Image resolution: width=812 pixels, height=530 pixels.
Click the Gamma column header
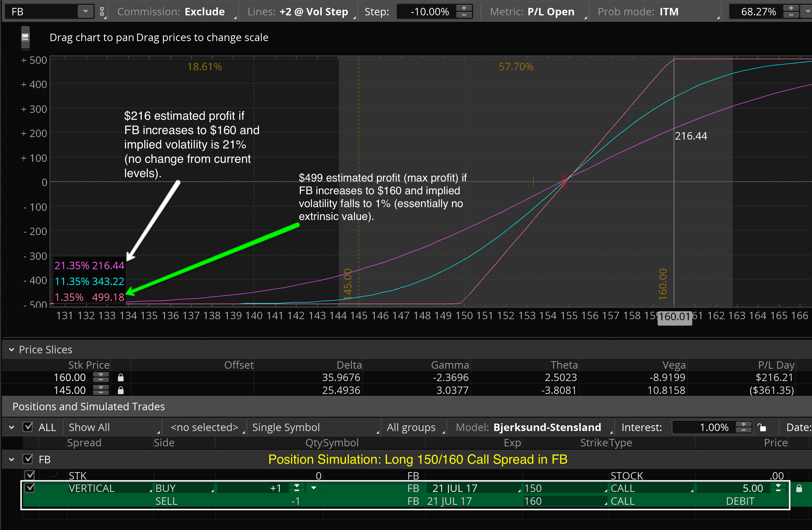click(450, 365)
